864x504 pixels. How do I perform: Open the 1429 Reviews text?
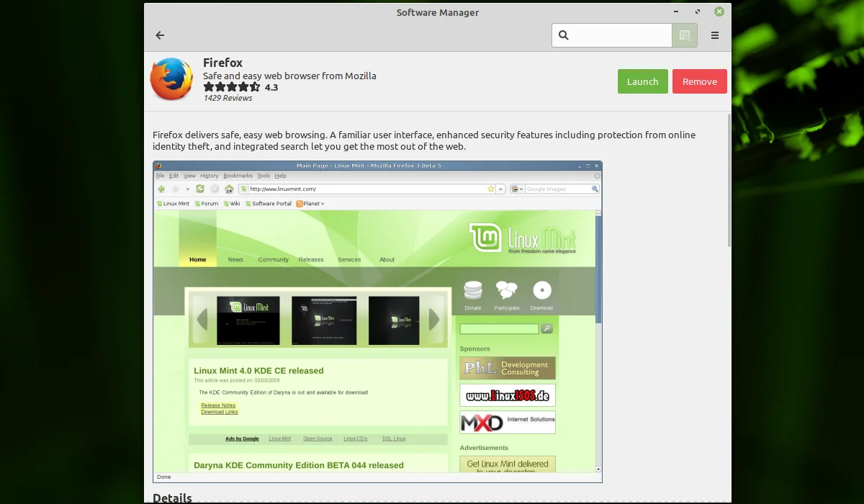(x=228, y=99)
